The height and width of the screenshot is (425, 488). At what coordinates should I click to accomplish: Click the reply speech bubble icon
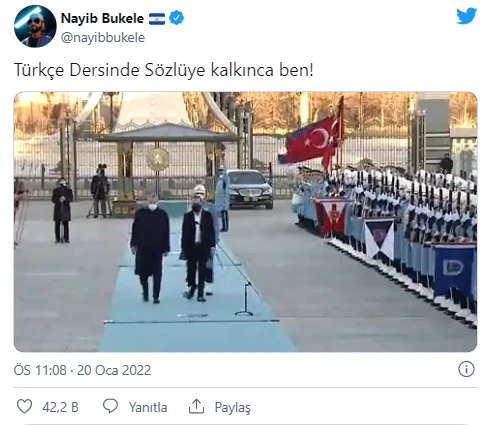tap(110, 406)
